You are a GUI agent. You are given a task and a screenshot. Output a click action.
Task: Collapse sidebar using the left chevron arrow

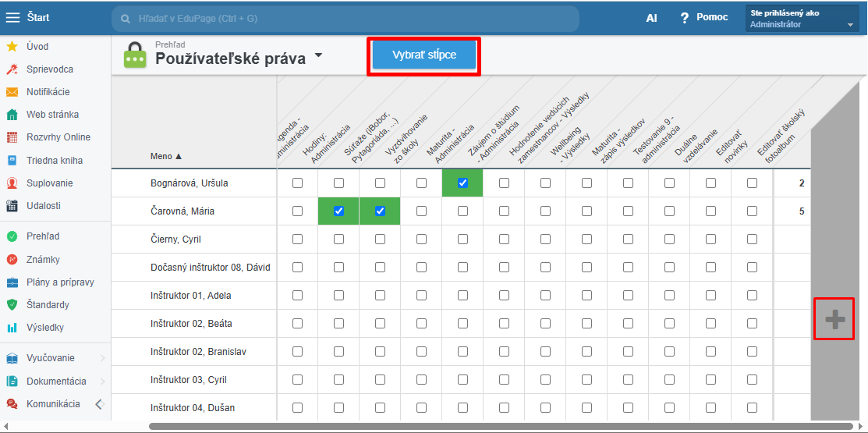pos(99,404)
